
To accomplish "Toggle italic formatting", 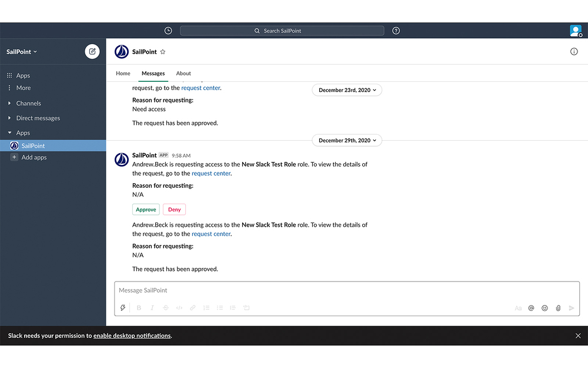I will coord(152,308).
